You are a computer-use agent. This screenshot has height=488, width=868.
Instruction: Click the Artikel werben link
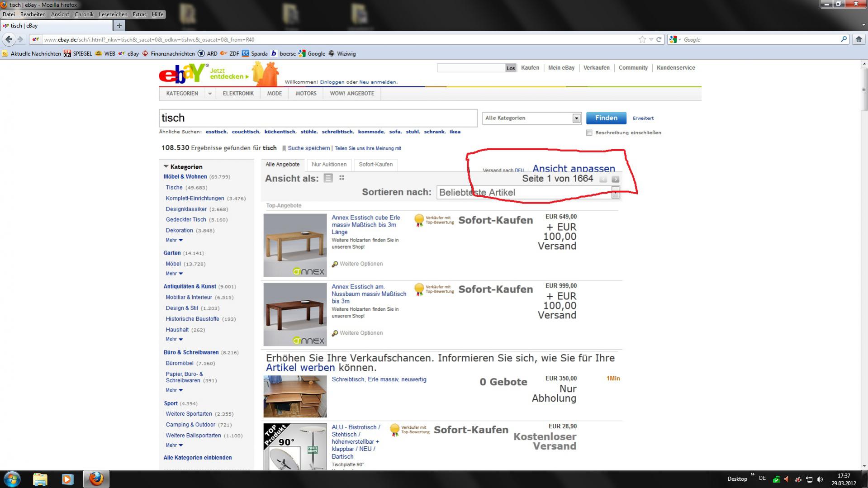pos(300,368)
